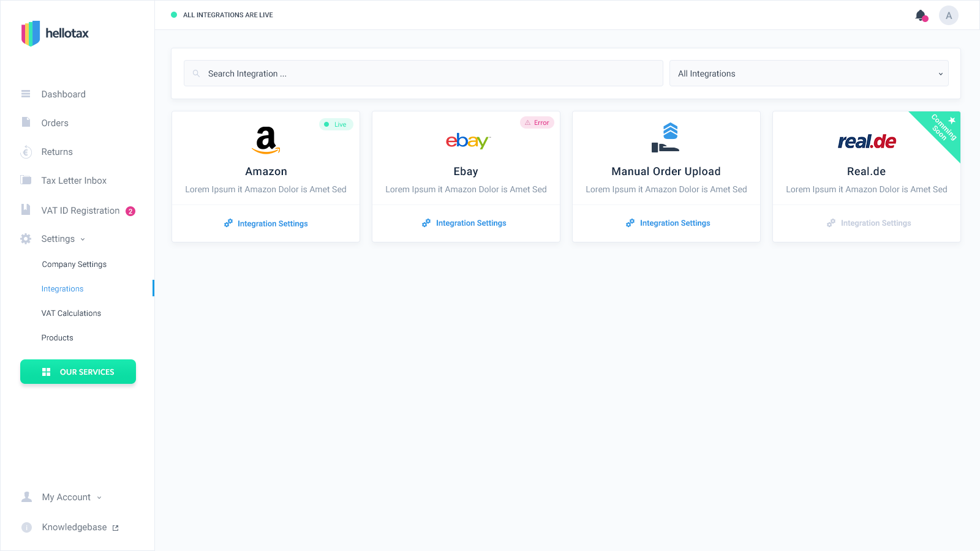This screenshot has height=551, width=980.
Task: Click the Real.de card title
Action: point(866,171)
